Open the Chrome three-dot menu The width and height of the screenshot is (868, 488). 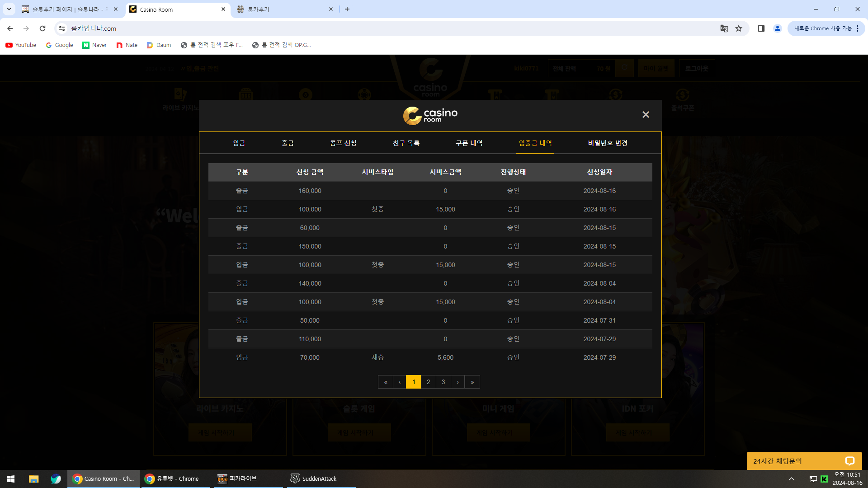(x=858, y=28)
